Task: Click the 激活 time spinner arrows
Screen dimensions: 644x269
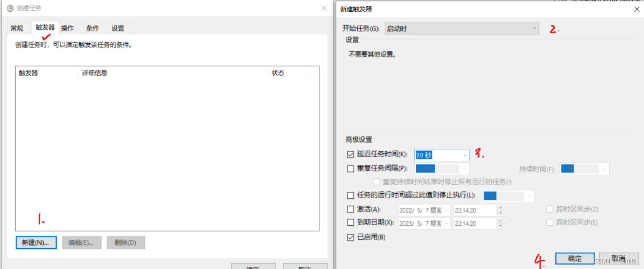Action: coord(501,210)
